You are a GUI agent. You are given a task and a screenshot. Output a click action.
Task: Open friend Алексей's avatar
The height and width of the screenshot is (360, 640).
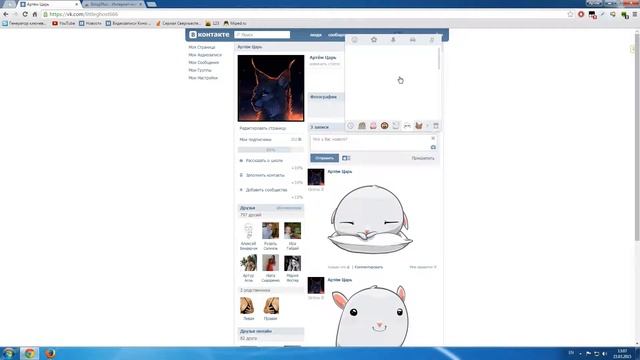[249, 231]
